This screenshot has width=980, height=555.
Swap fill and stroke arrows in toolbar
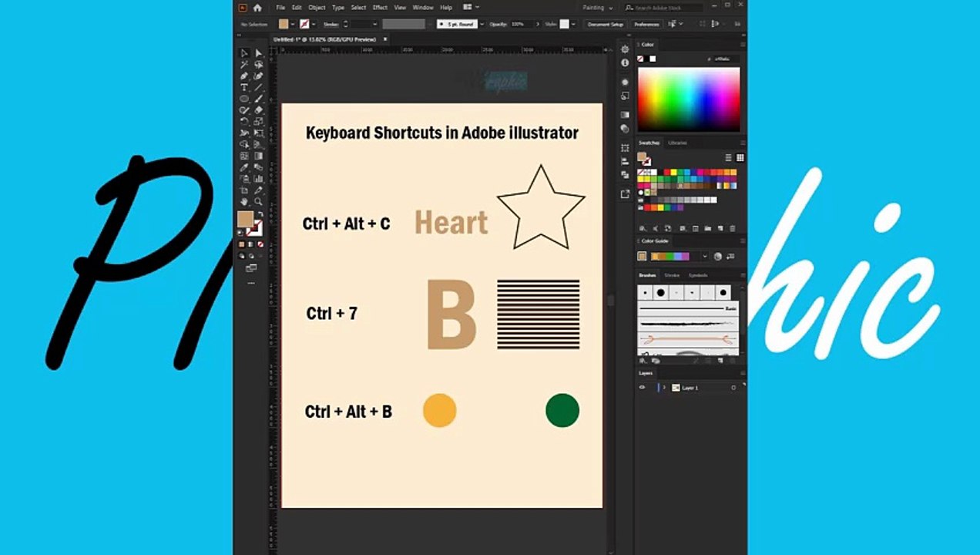point(260,214)
